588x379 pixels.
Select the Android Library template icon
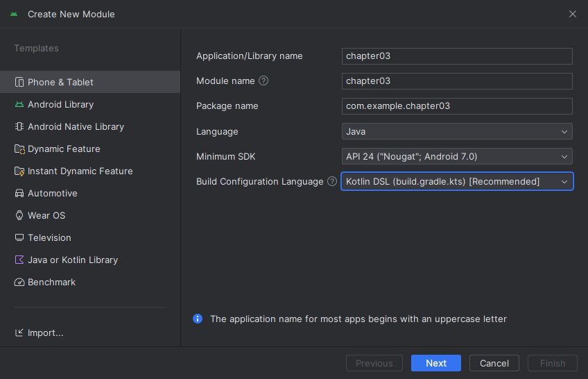pos(19,104)
